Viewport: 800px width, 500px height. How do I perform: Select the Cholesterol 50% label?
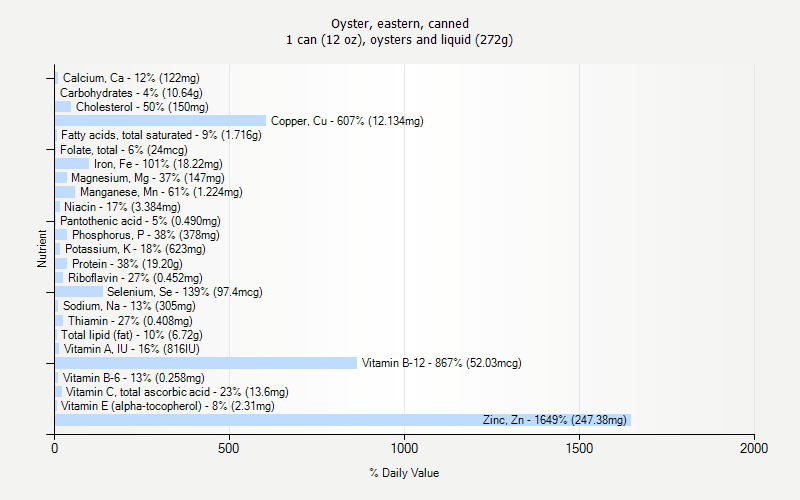point(142,107)
